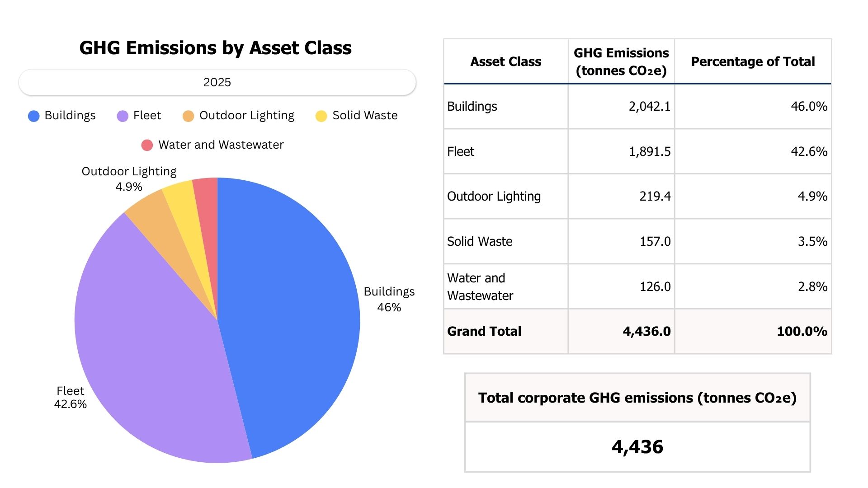Click the 'Outdoor Lighting 4.9%' pie data label
The height and width of the screenshot is (488, 868).
click(x=129, y=179)
